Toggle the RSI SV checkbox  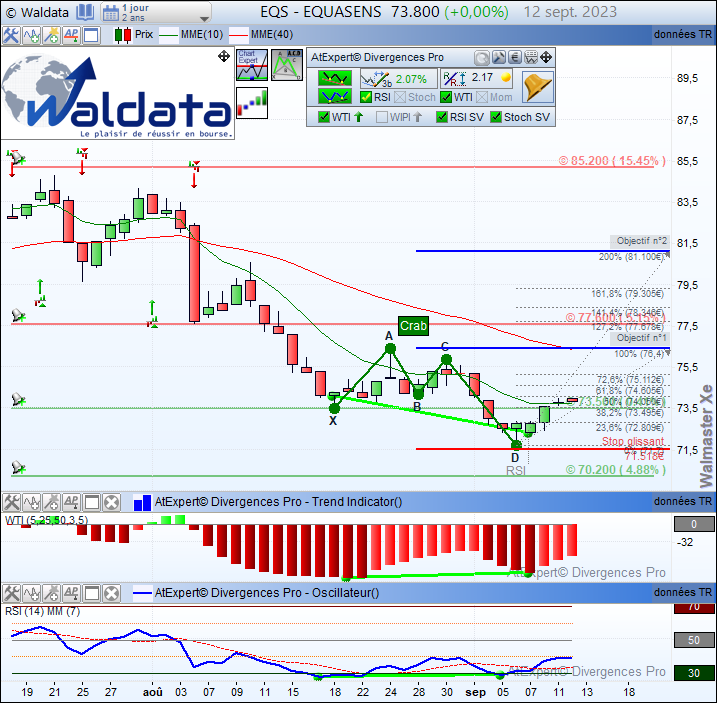pyautogui.click(x=442, y=117)
